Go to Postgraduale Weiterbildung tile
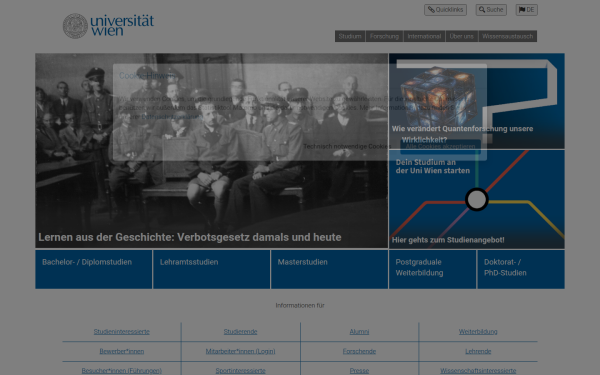The width and height of the screenshot is (600, 375). tap(432, 269)
